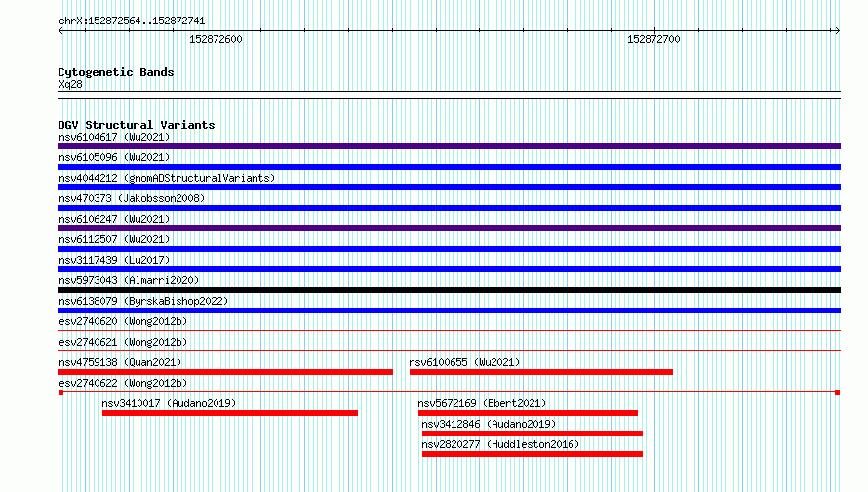Click the blue bar under nsv6138079
Image resolution: width=868 pixels, height=492 pixels.
pyautogui.click(x=449, y=310)
